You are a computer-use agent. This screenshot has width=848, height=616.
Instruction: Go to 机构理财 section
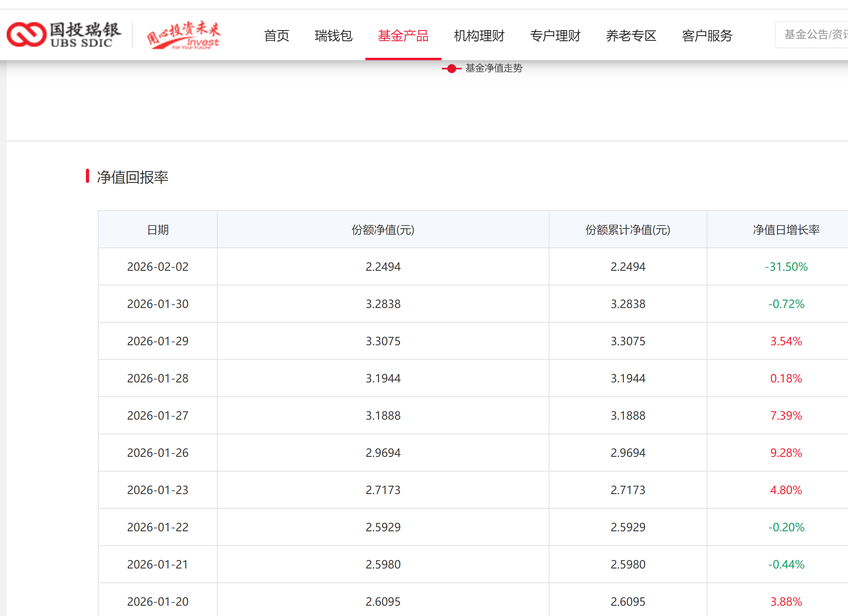[x=479, y=36]
